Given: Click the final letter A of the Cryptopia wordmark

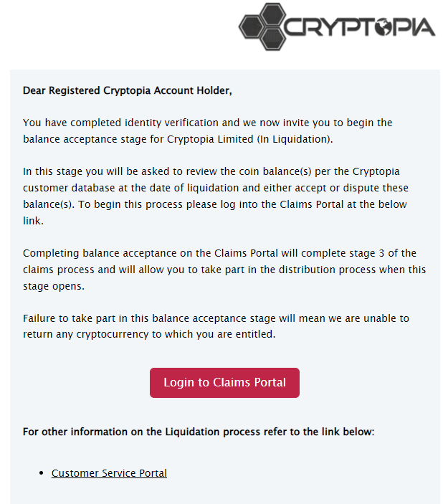Looking at the screenshot, I should [x=424, y=27].
